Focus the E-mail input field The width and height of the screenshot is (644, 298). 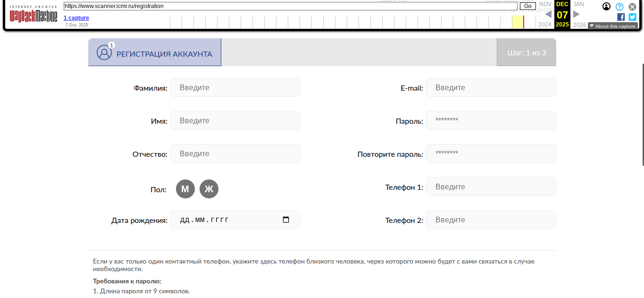(x=491, y=87)
